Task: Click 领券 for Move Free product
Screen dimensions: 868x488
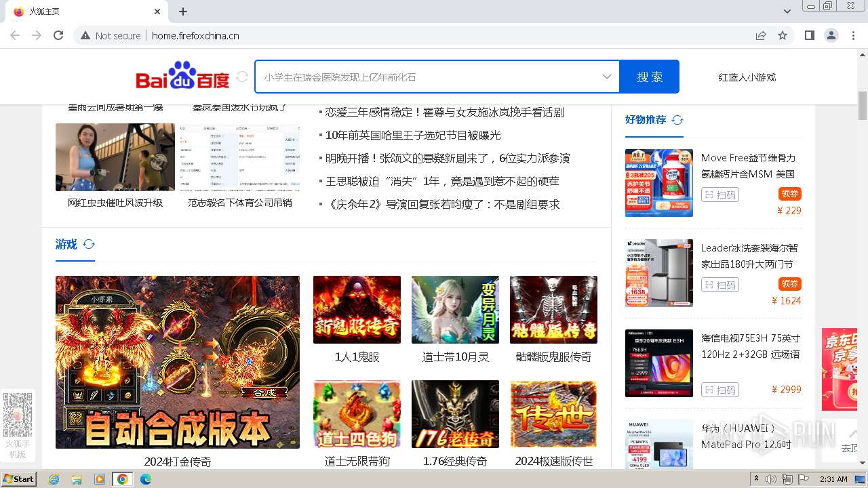Action: coord(790,194)
